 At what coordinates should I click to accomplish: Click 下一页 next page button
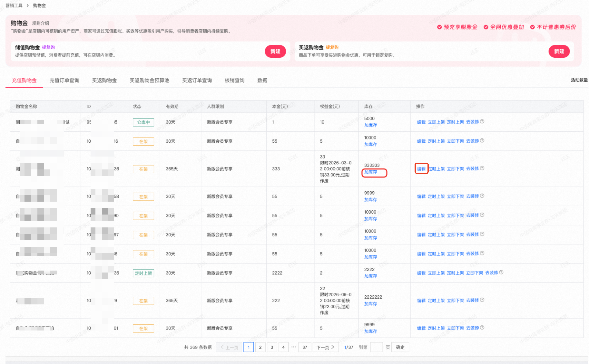pos(326,347)
